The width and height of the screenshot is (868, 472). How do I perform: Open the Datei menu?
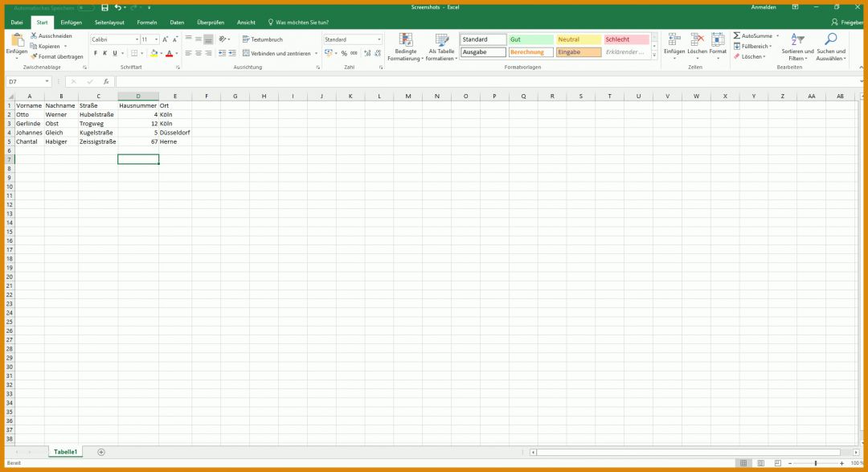click(x=17, y=23)
